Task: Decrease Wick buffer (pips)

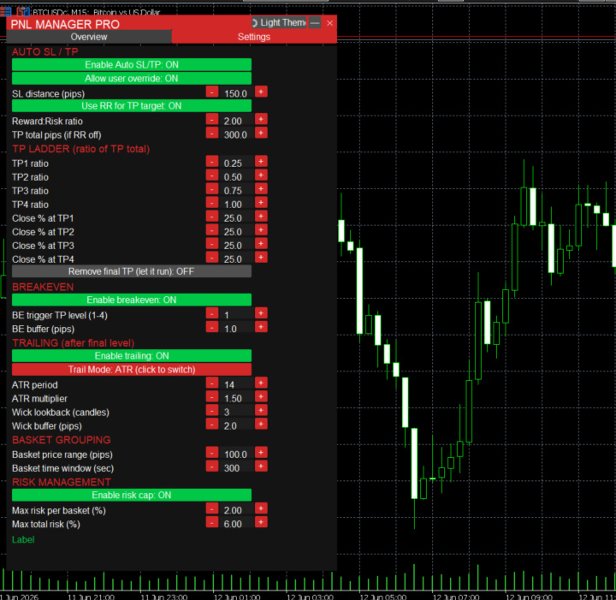Action: click(212, 424)
